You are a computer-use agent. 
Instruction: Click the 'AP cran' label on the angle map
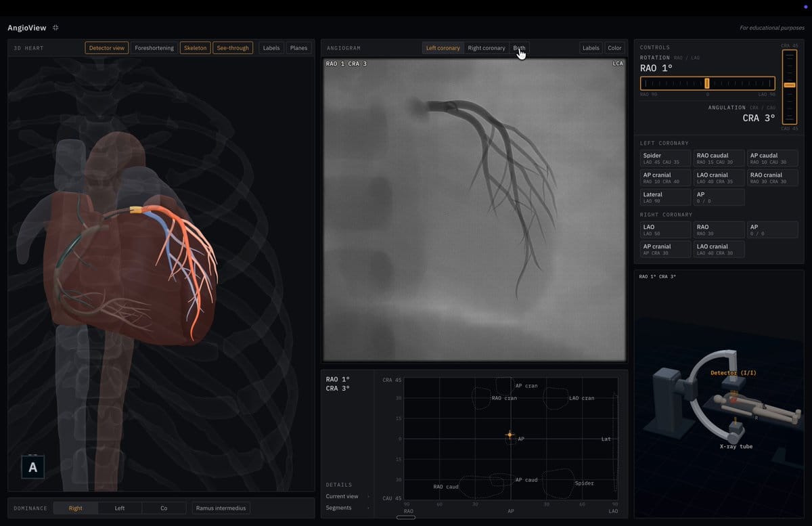pos(526,386)
